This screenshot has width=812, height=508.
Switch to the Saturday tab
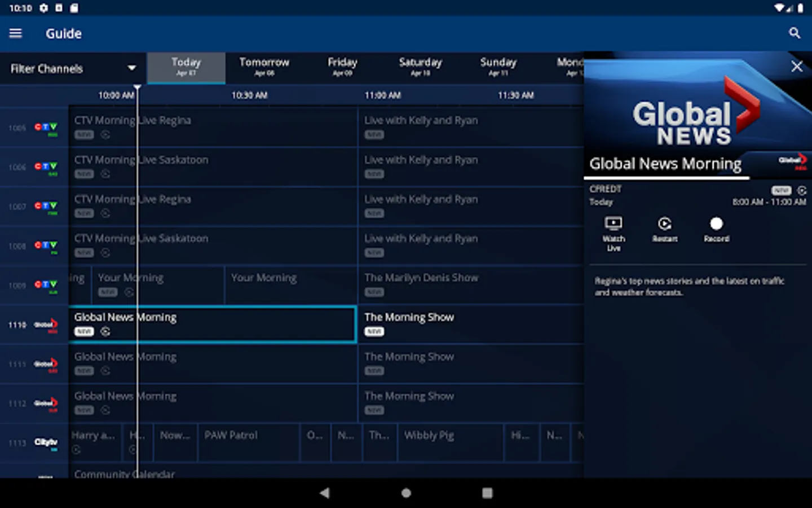(420, 68)
